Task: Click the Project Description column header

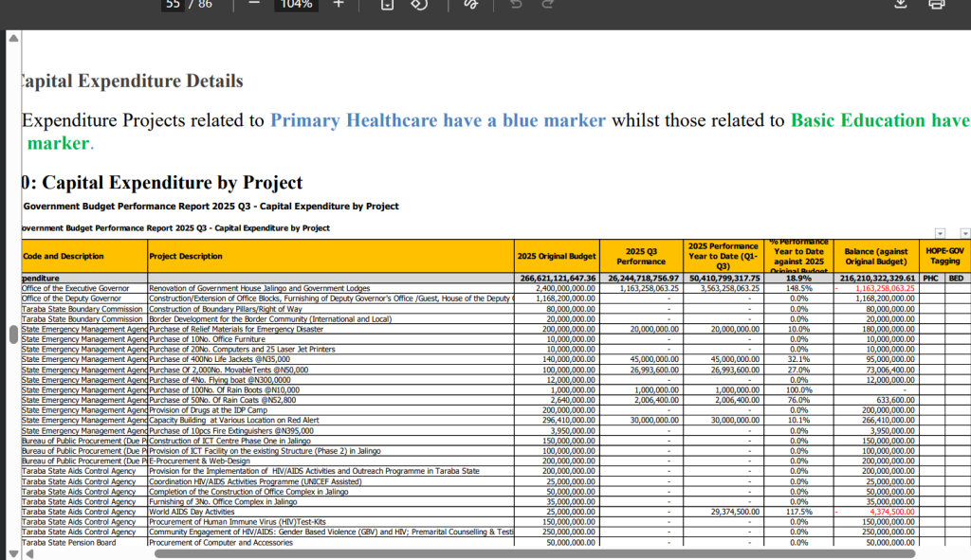Action: click(x=186, y=256)
